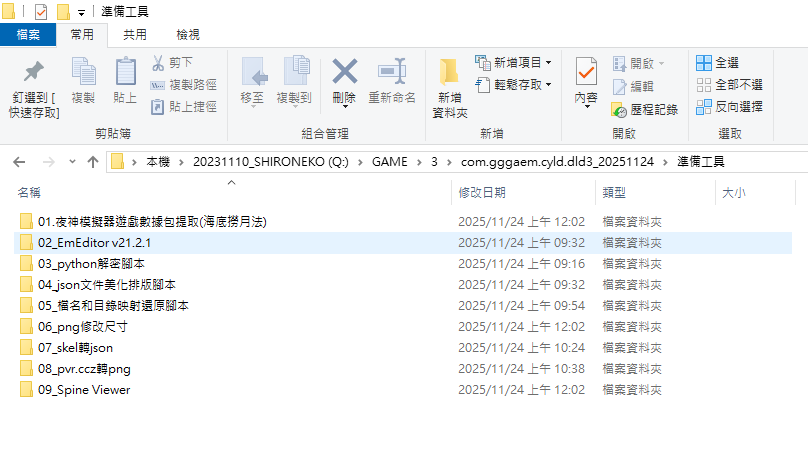
Task: Expand the 輕鬆存取 dropdown
Action: tap(548, 85)
